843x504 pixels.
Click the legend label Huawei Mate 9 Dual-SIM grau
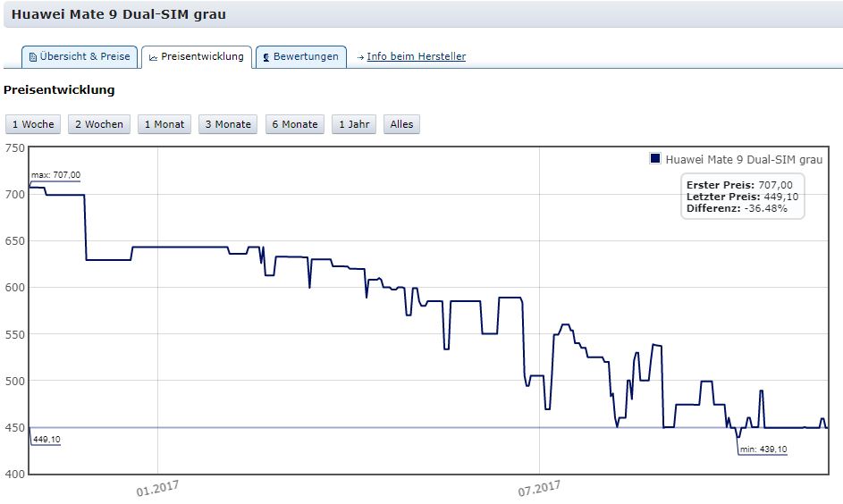point(744,160)
